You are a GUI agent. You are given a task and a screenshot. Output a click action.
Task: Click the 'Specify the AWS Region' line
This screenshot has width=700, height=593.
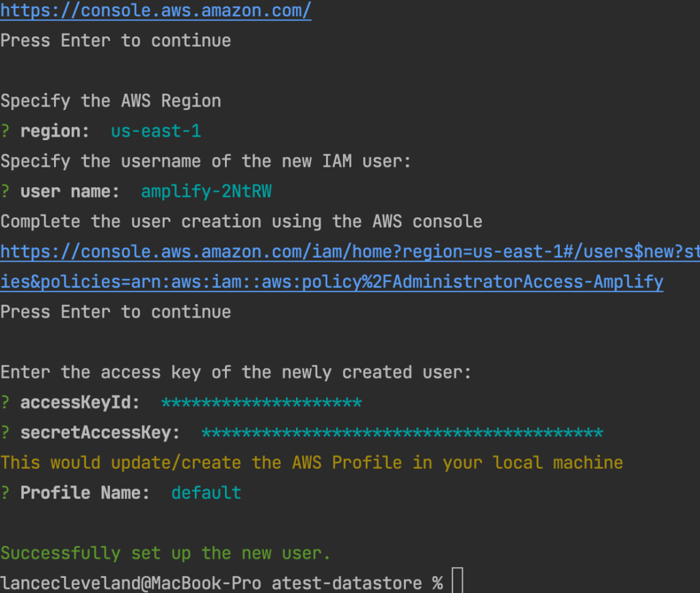[x=111, y=101]
